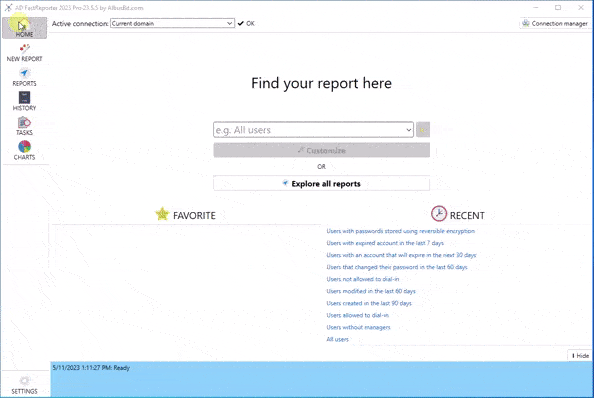
Task: Click the RECENT clock icon
Action: (439, 214)
